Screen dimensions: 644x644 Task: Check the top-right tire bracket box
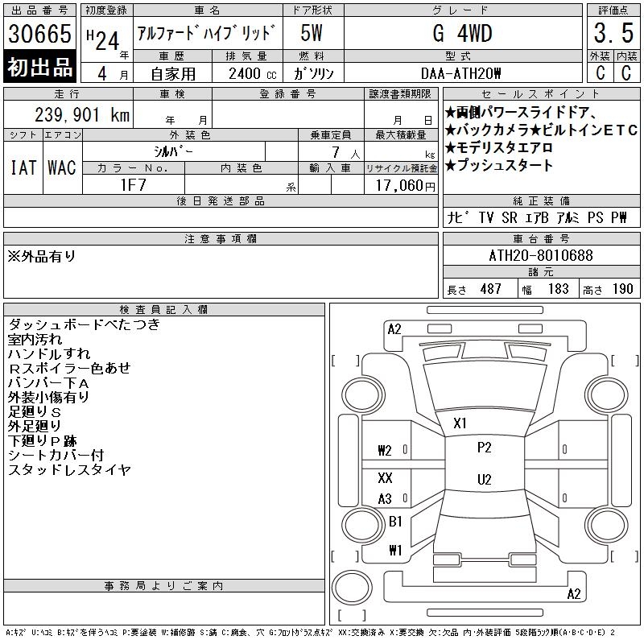coord(621,359)
